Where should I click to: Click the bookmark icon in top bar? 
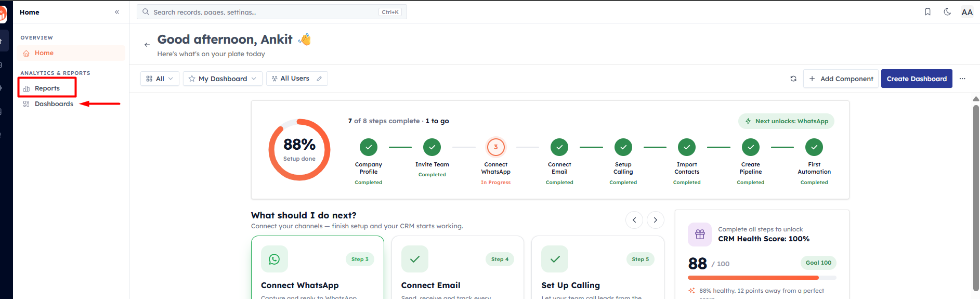click(927, 12)
